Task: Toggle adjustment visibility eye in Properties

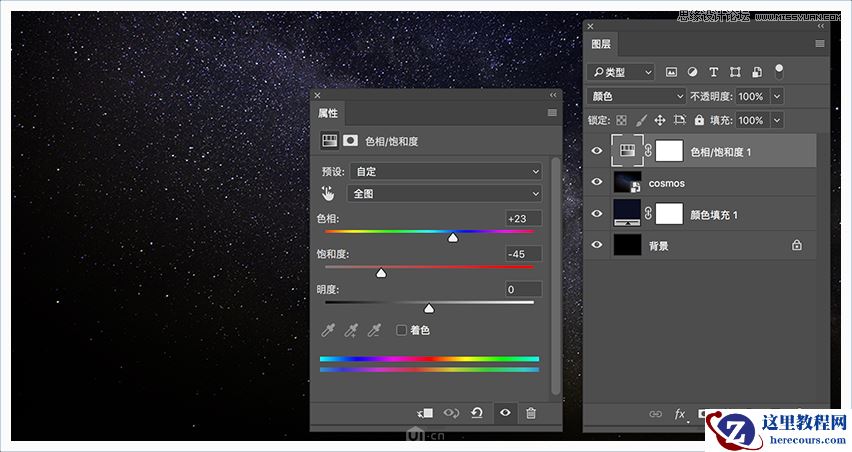Action: pos(505,413)
